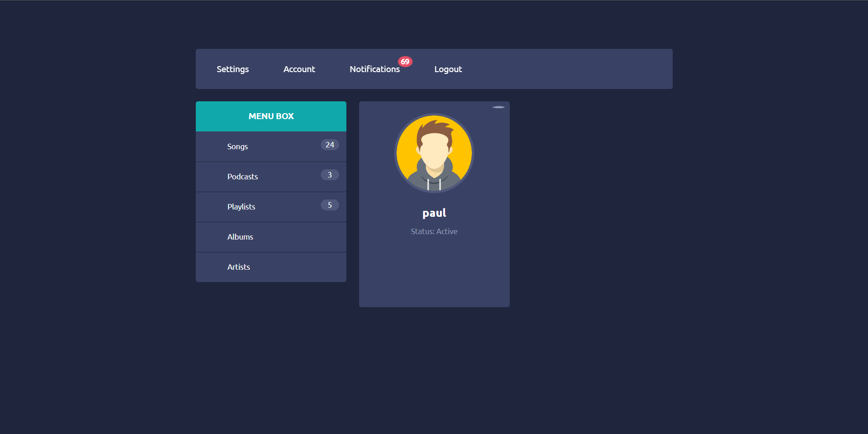Open the Podcasts menu entry
The width and height of the screenshot is (868, 434).
(x=242, y=177)
